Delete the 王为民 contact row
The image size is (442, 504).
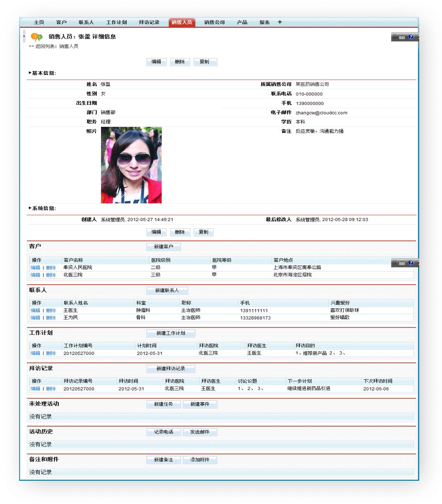pyautogui.click(x=51, y=318)
